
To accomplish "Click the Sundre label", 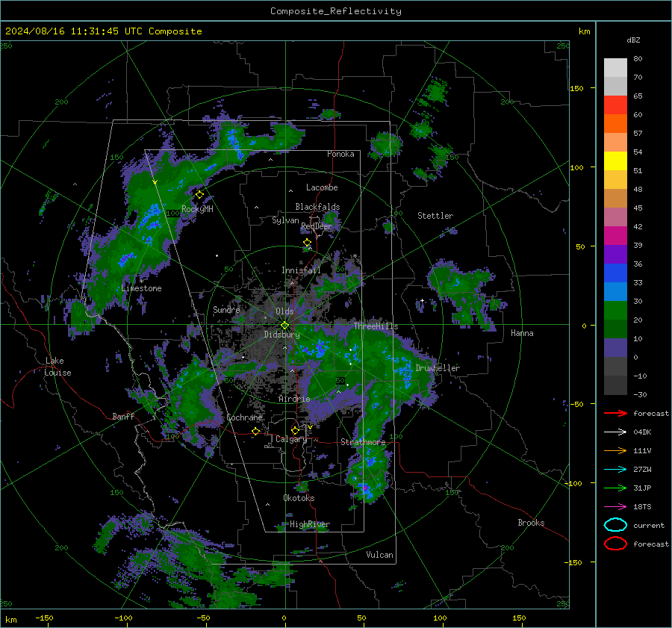I will [226, 310].
